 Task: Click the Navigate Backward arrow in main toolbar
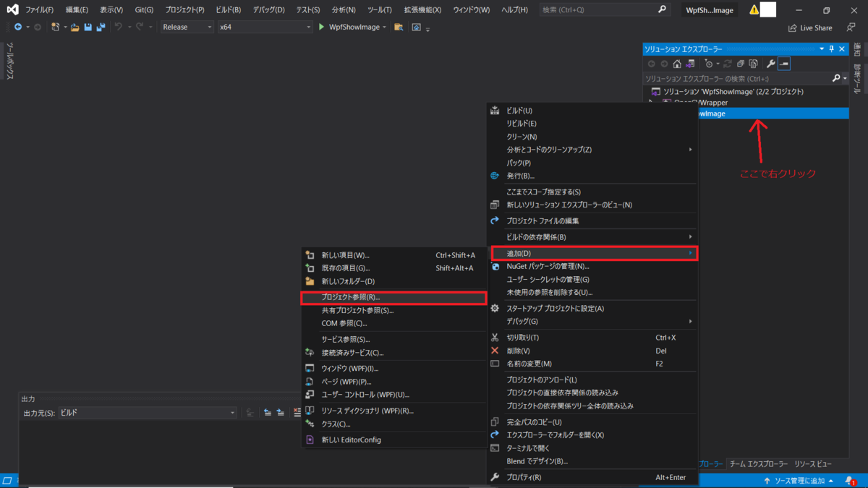point(17,27)
